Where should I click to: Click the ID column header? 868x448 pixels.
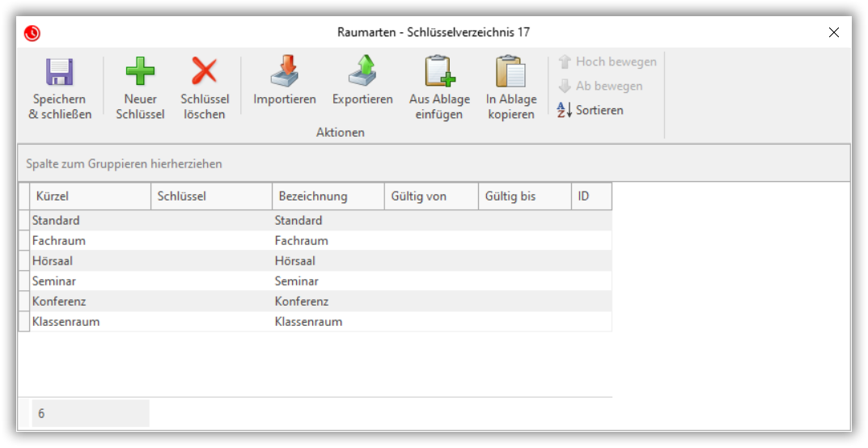(592, 197)
